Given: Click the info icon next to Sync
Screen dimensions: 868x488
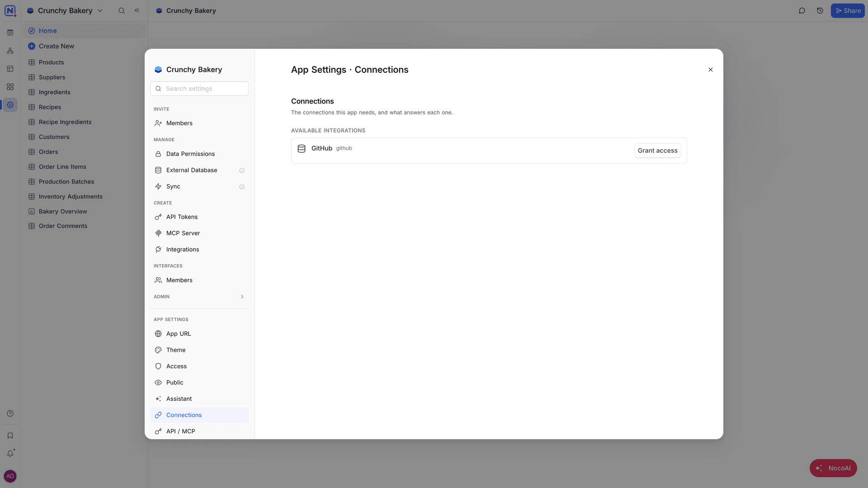Looking at the screenshot, I should tap(242, 187).
